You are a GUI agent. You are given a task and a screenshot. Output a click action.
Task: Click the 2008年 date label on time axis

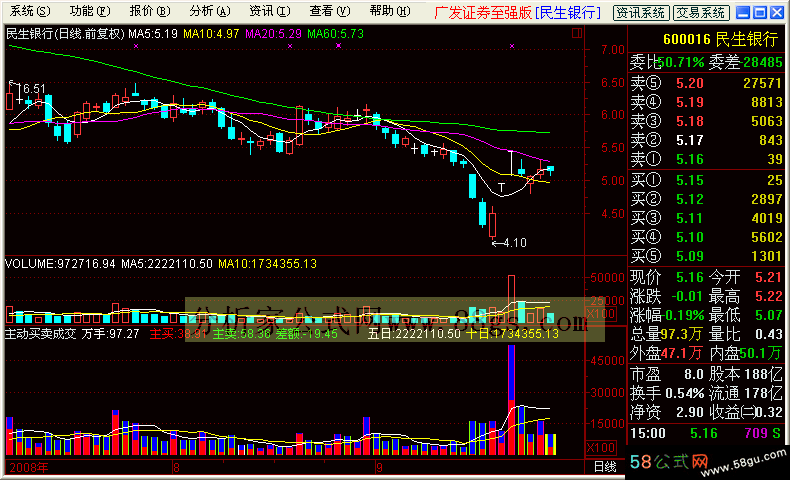click(28, 467)
